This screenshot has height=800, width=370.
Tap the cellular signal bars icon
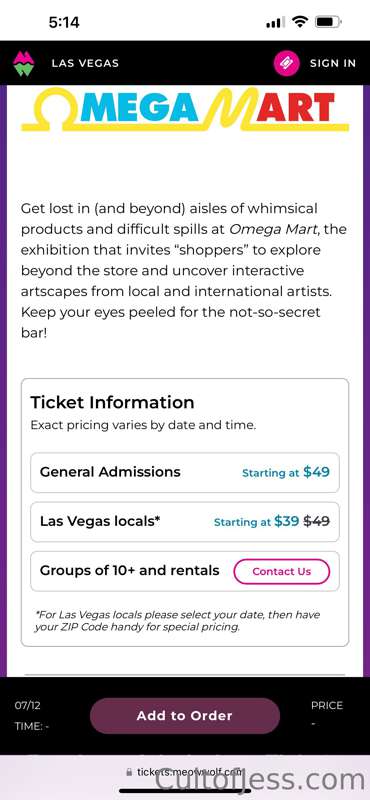276,22
